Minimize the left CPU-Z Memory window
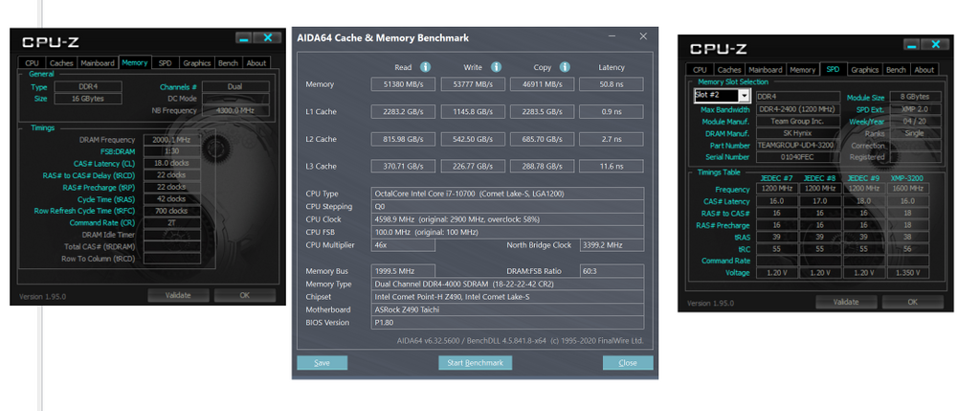980x411 pixels. click(x=243, y=38)
